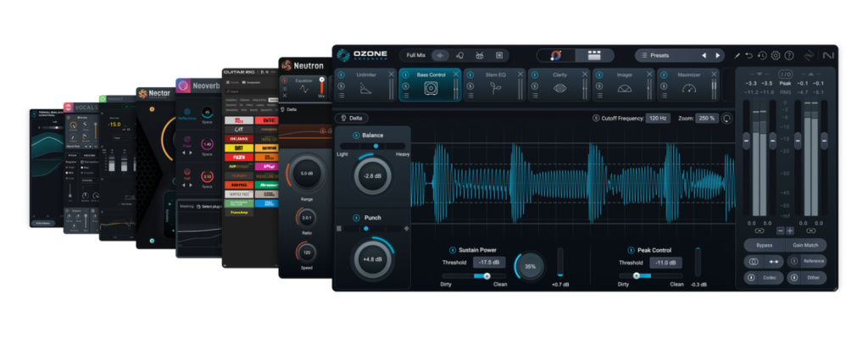This screenshot has height=338, width=868.
Task: Click the stereo sum overlapping circles icon
Action: point(754,261)
